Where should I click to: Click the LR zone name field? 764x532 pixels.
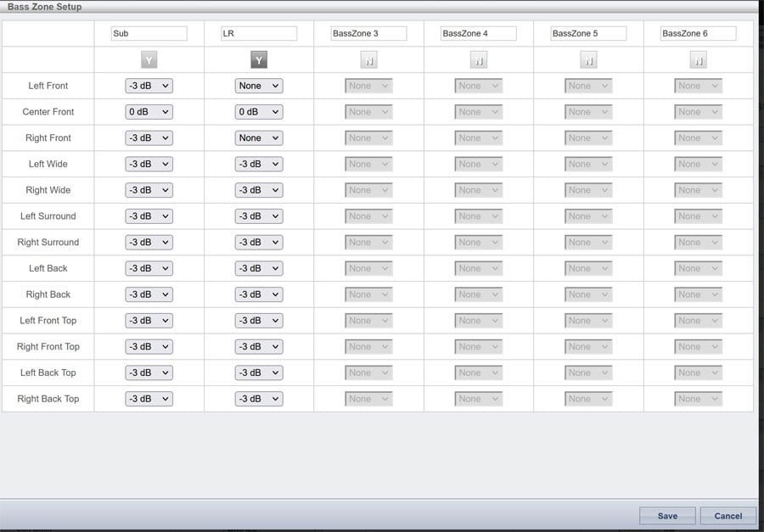pyautogui.click(x=259, y=34)
